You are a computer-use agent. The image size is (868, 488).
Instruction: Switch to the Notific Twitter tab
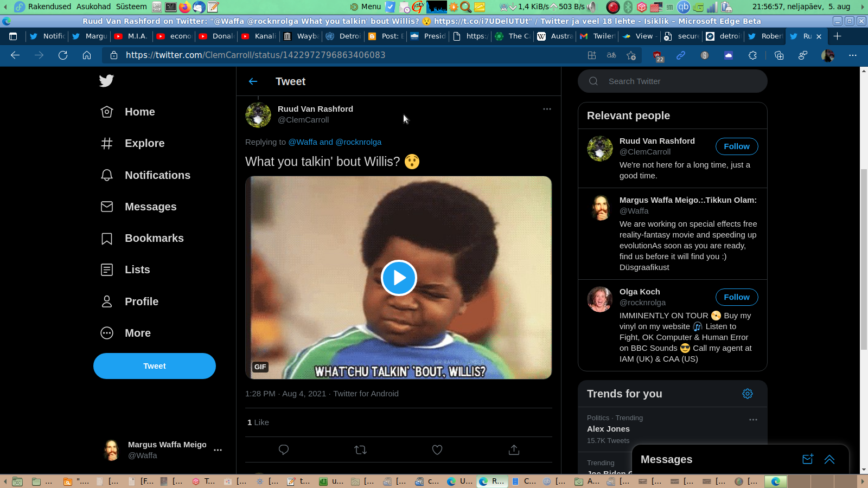click(x=47, y=36)
